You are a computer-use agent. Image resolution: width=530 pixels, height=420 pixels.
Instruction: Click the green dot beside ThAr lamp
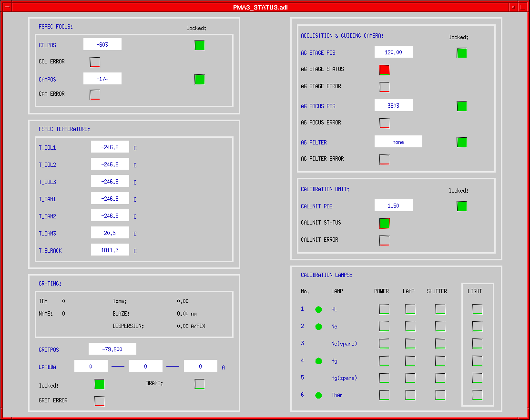318,395
